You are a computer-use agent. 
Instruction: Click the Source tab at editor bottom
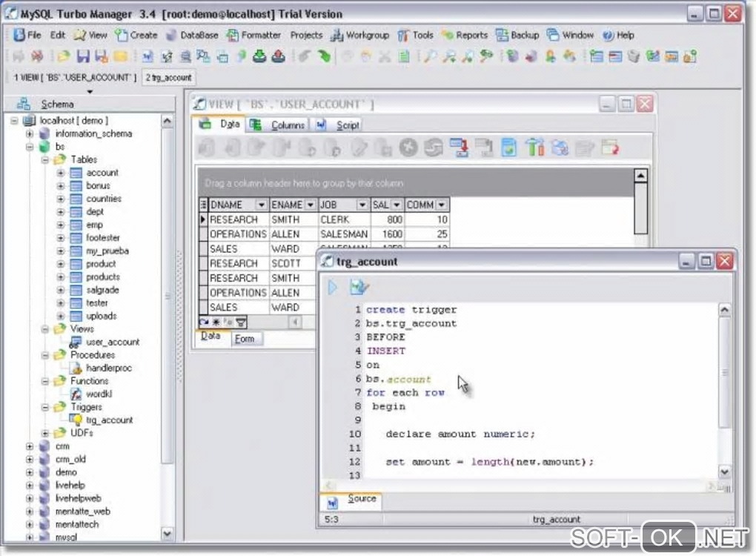351,500
